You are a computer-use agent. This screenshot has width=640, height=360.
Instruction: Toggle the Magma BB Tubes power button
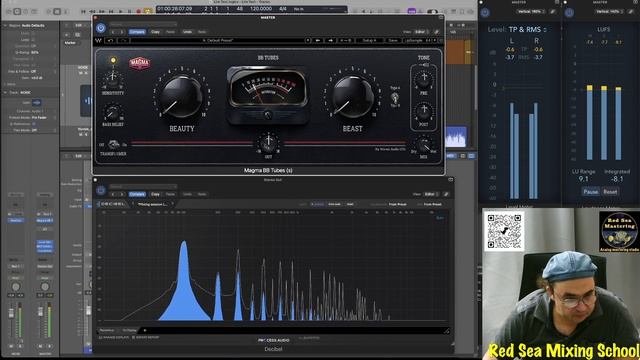(101, 28)
